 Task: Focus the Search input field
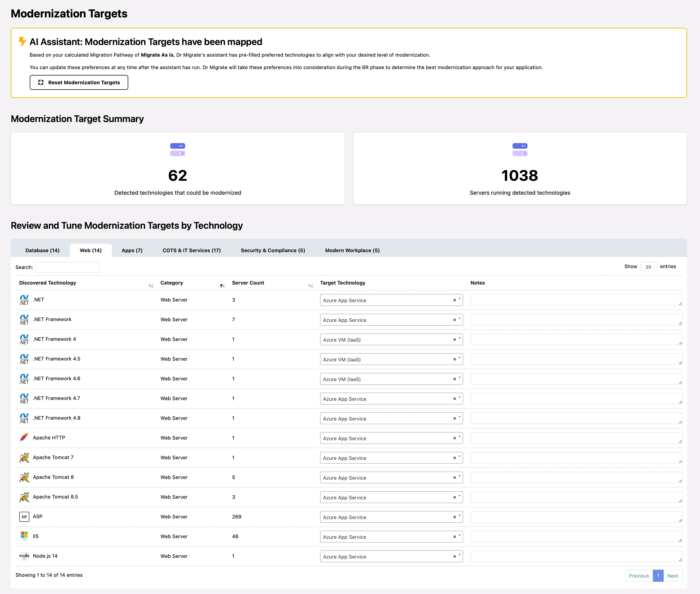pos(67,267)
